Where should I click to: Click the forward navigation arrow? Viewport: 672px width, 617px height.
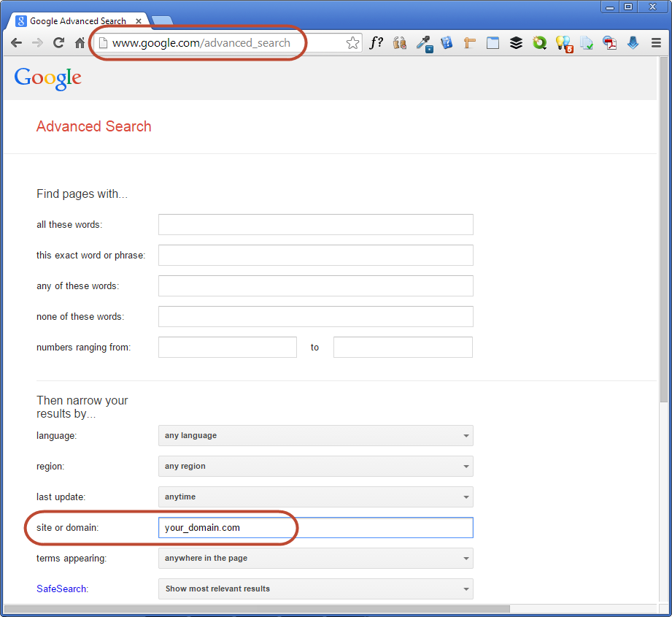[x=38, y=43]
